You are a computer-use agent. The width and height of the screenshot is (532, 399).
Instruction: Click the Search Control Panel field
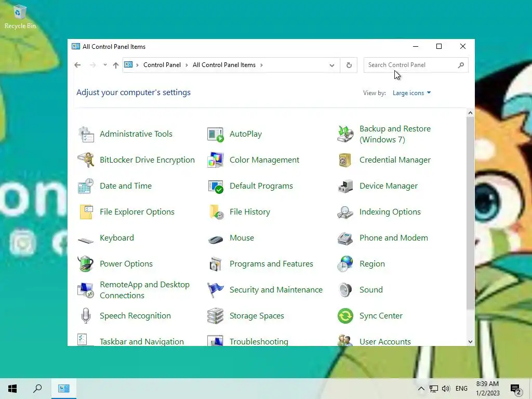(x=416, y=65)
